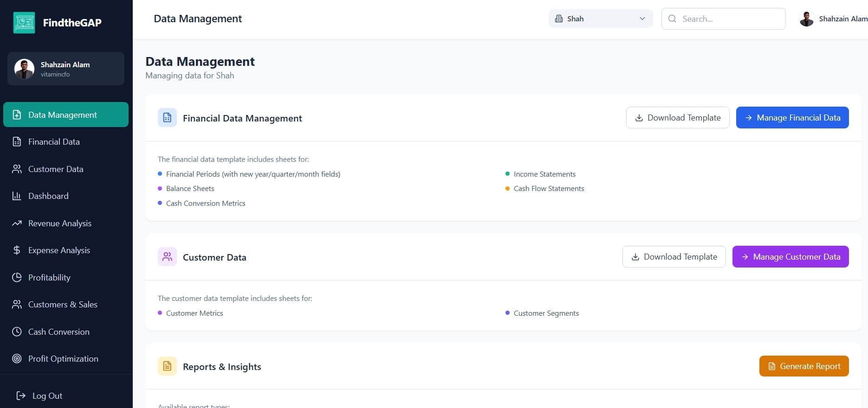
Task: Click Manage Financial Data button
Action: 792,118
